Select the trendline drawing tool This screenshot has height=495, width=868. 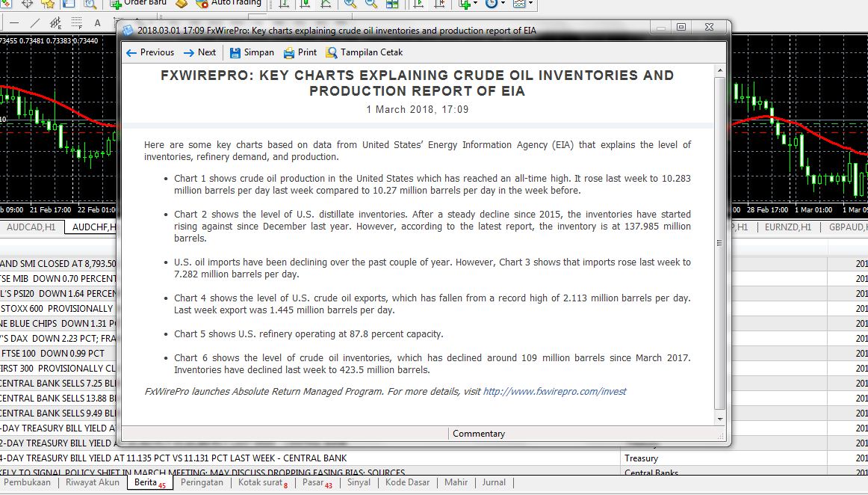(35, 22)
